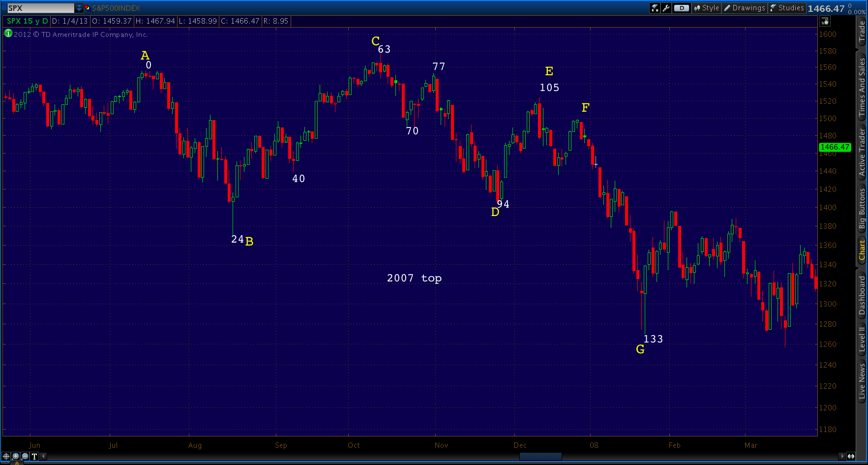Click the zoom out magnifier icon

(x=25, y=456)
